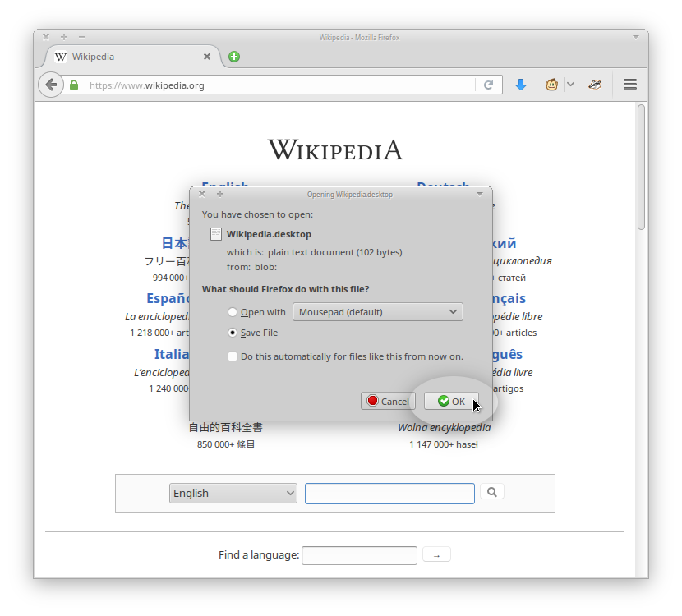
Task: Click the Wikipedia favicon in the tab
Action: tap(61, 57)
